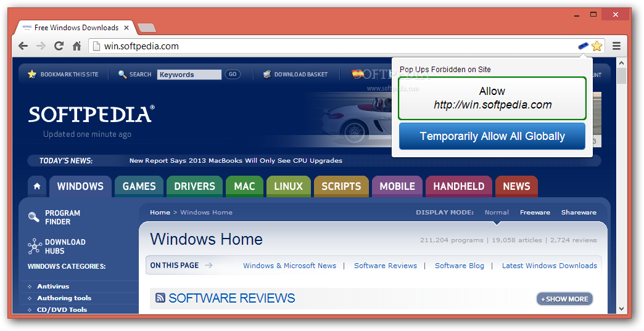Click Windows Home in the breadcrumb
This screenshot has width=644, height=331.
coord(206,213)
